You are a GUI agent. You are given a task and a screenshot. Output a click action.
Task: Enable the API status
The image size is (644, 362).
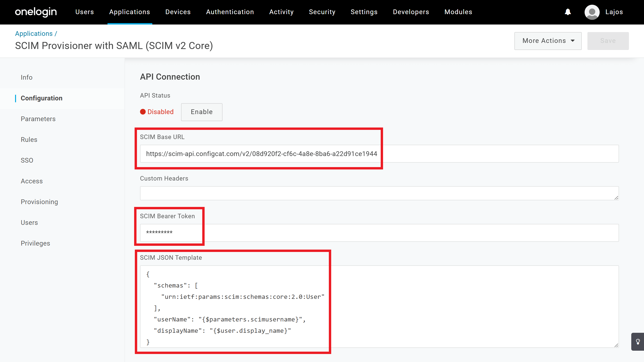point(202,112)
